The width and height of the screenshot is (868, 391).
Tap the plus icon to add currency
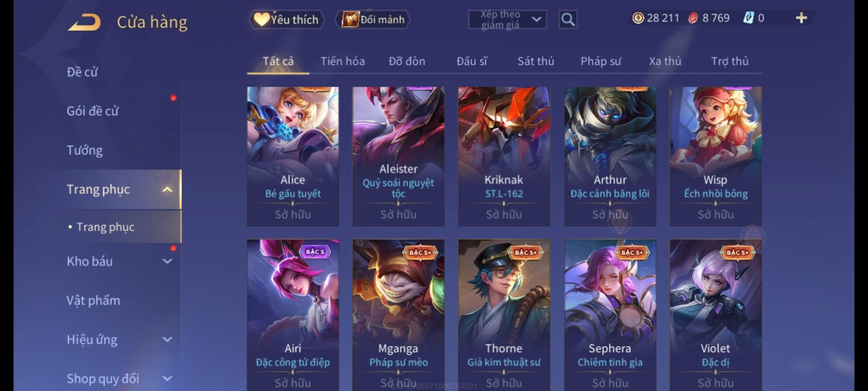click(801, 18)
